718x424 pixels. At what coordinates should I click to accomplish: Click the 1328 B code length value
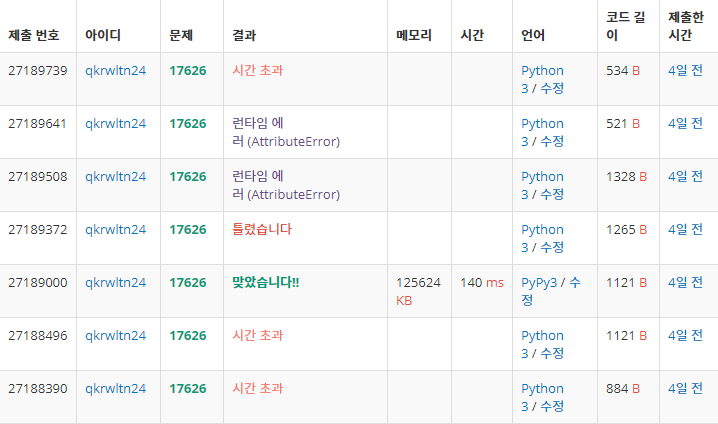[x=626, y=177]
